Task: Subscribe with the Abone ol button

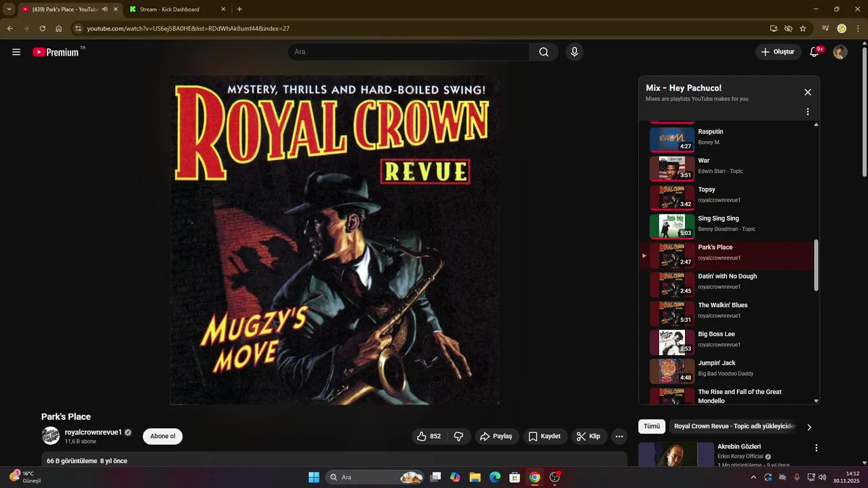Action: 163,436
